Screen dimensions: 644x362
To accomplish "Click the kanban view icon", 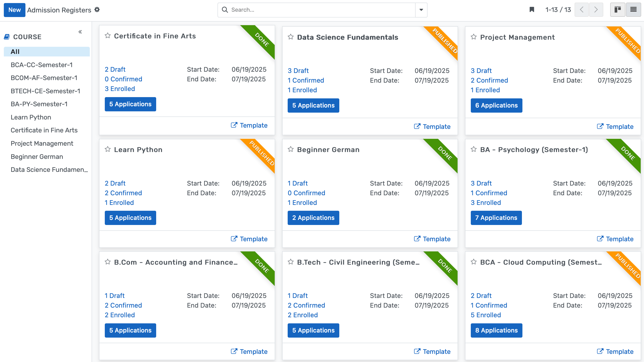I will [x=618, y=10].
